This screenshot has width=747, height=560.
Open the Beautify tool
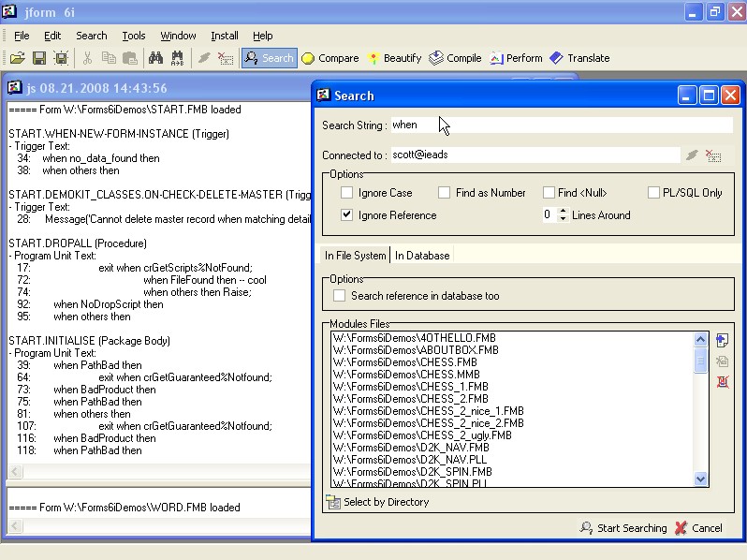(x=394, y=58)
